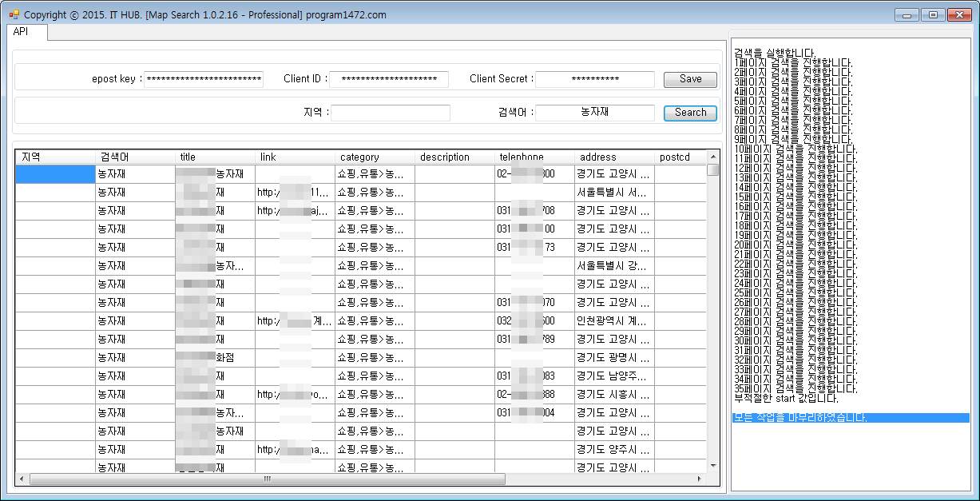Viewport: 980px width, 501px height.
Task: Click the horizontal scrollbar left arrow
Action: [22, 479]
